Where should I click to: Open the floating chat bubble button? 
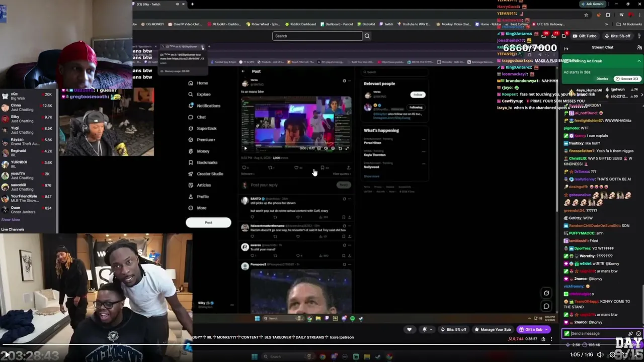coord(546,306)
